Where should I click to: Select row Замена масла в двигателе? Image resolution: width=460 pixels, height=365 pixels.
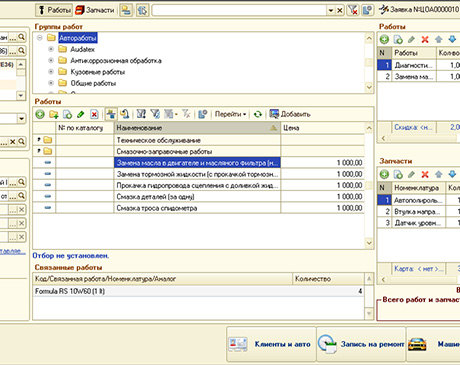pyautogui.click(x=197, y=163)
